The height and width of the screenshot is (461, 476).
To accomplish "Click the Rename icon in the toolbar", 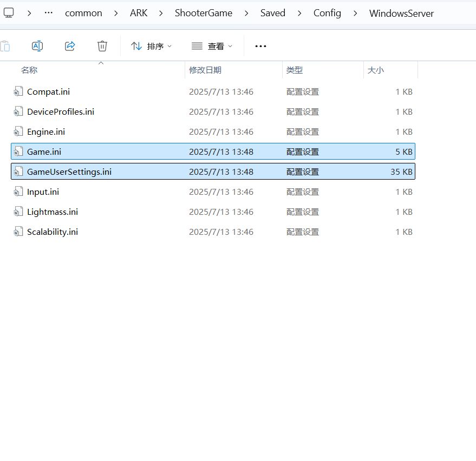I will pos(37,46).
